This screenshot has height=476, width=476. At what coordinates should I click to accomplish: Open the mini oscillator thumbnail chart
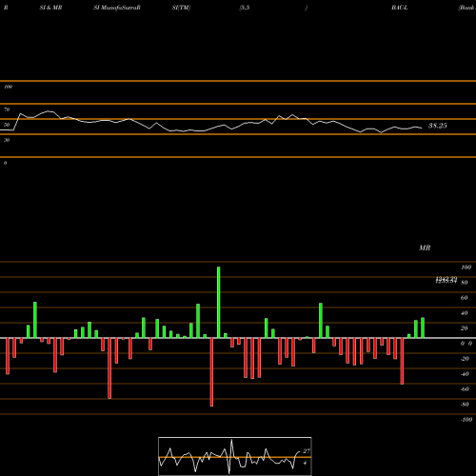tap(235, 456)
